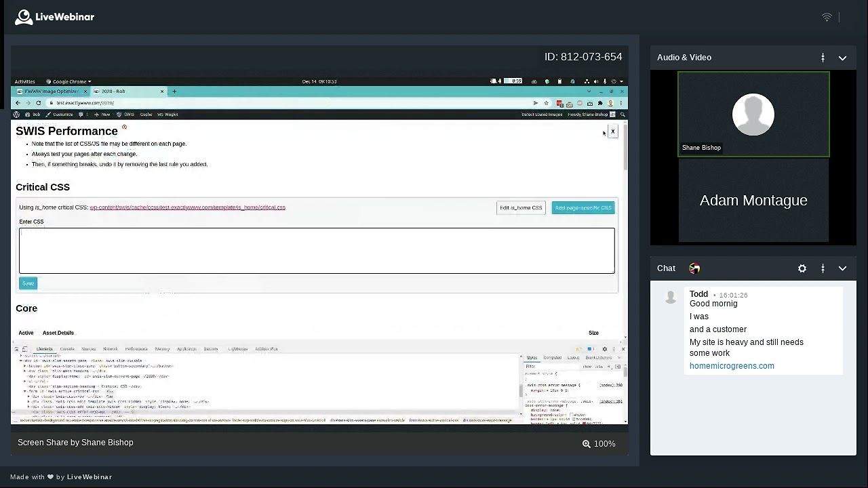The image size is (868, 488).
Task: Select the DevTools Network tab
Action: 111,349
